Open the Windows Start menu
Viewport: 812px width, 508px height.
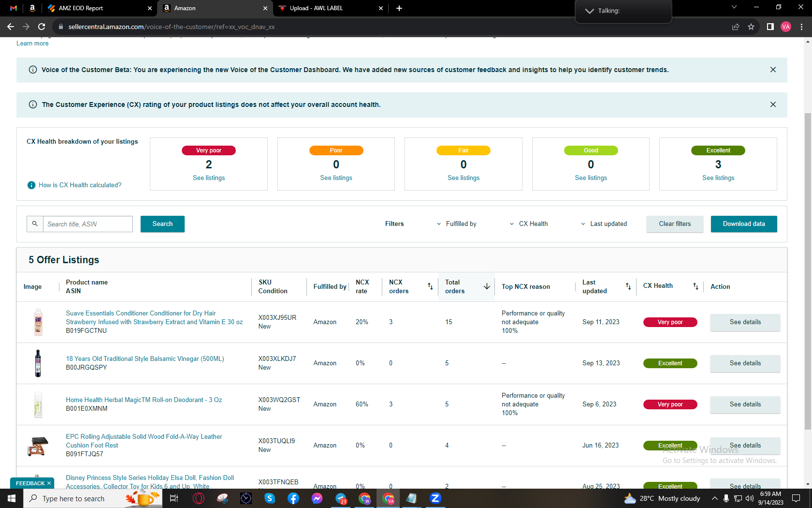coord(12,498)
